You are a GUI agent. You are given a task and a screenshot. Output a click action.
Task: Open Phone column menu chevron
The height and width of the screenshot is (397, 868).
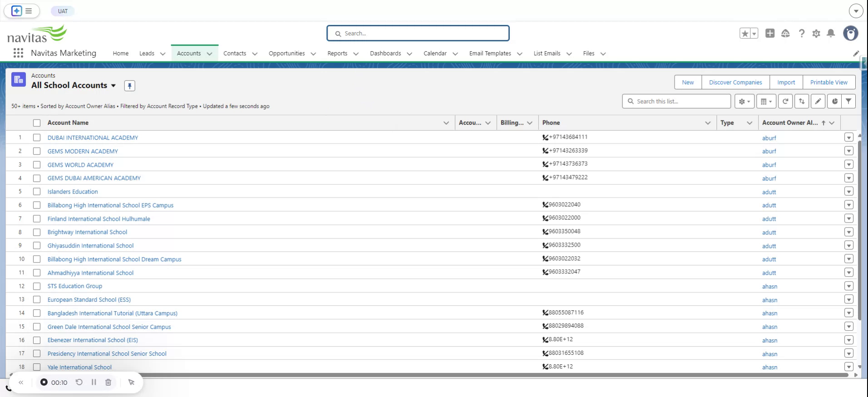(707, 123)
